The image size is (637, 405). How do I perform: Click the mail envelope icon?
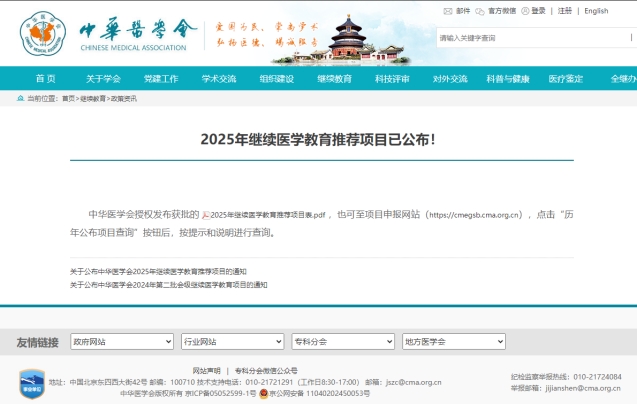tap(448, 11)
